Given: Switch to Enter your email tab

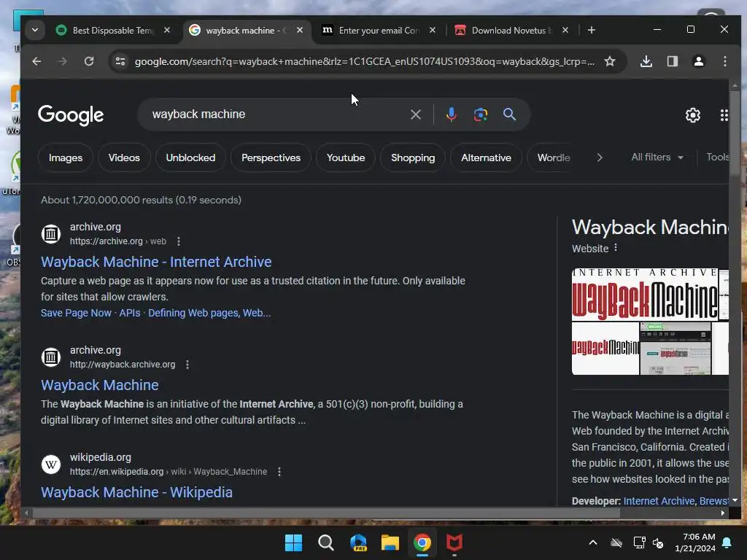Looking at the screenshot, I should coord(379,31).
